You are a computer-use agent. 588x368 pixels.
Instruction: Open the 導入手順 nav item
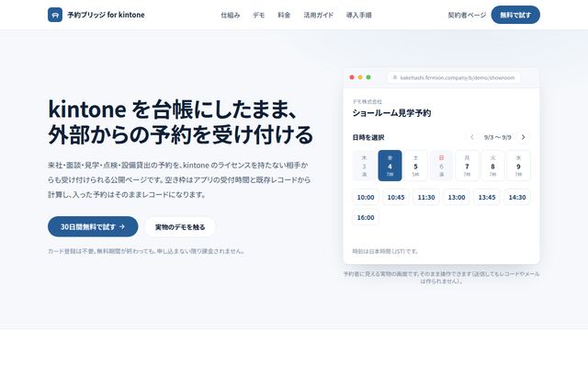pyautogui.click(x=359, y=15)
